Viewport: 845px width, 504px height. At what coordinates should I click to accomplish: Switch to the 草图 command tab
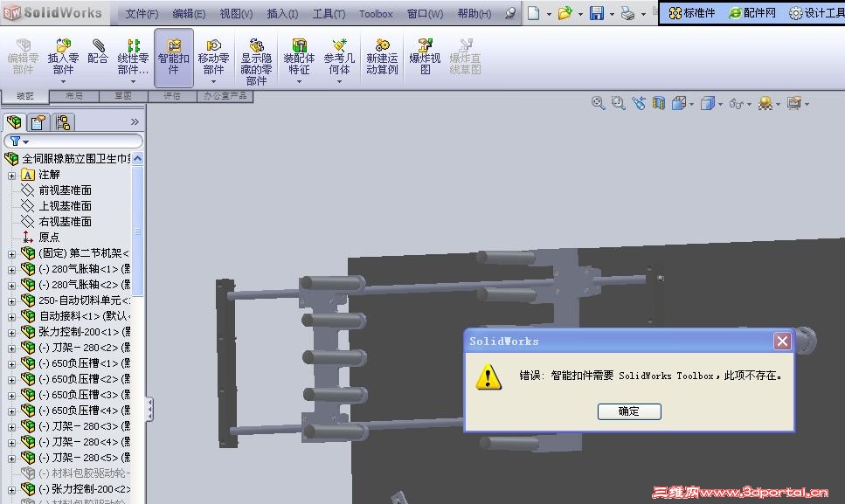123,96
